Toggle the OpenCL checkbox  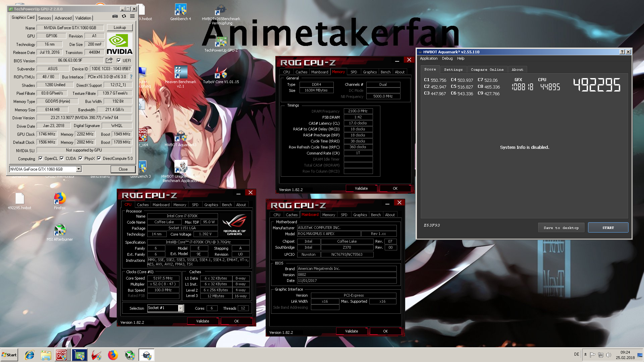pyautogui.click(x=41, y=159)
